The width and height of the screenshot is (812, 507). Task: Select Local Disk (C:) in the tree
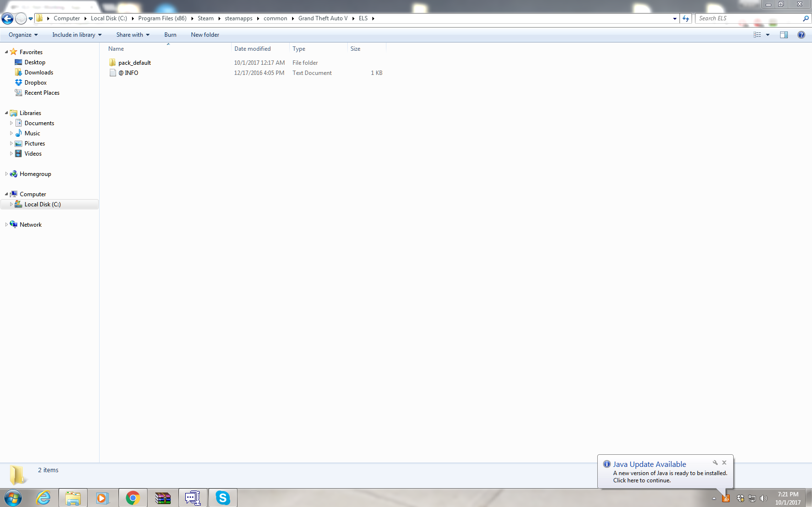(43, 204)
